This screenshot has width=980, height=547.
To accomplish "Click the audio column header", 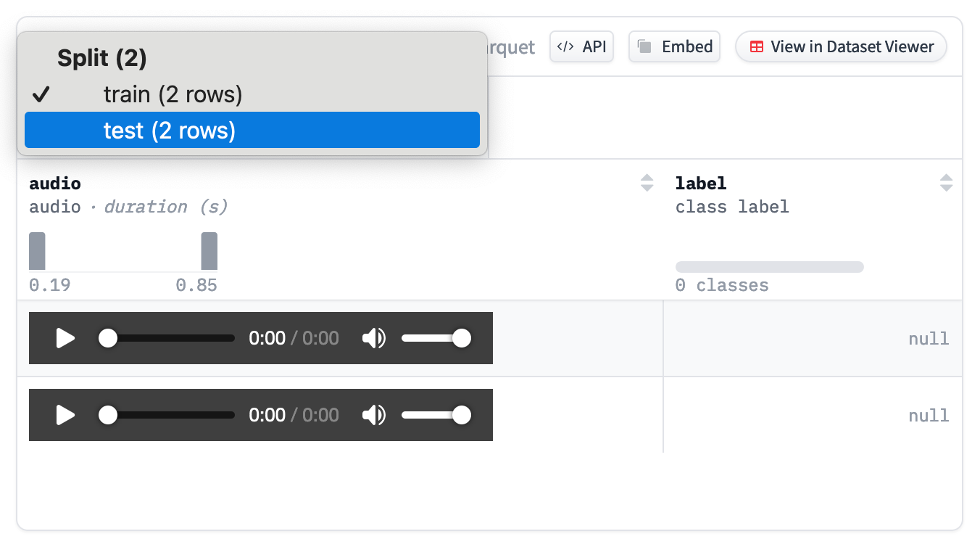I will (x=55, y=184).
